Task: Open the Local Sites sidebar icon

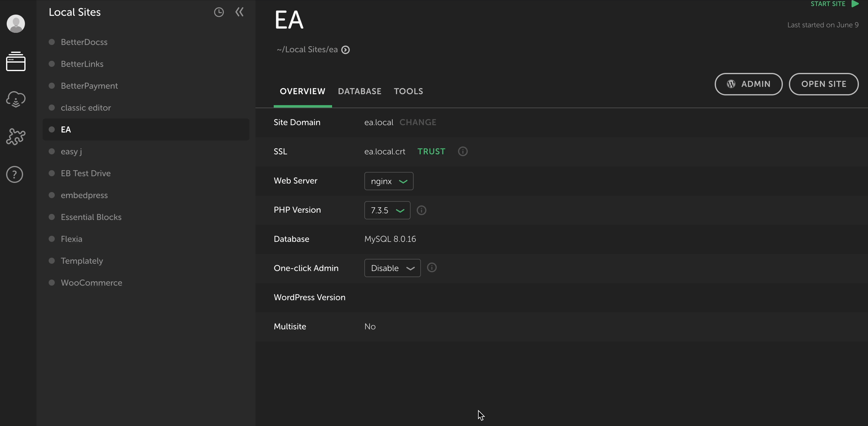Action: (x=16, y=62)
